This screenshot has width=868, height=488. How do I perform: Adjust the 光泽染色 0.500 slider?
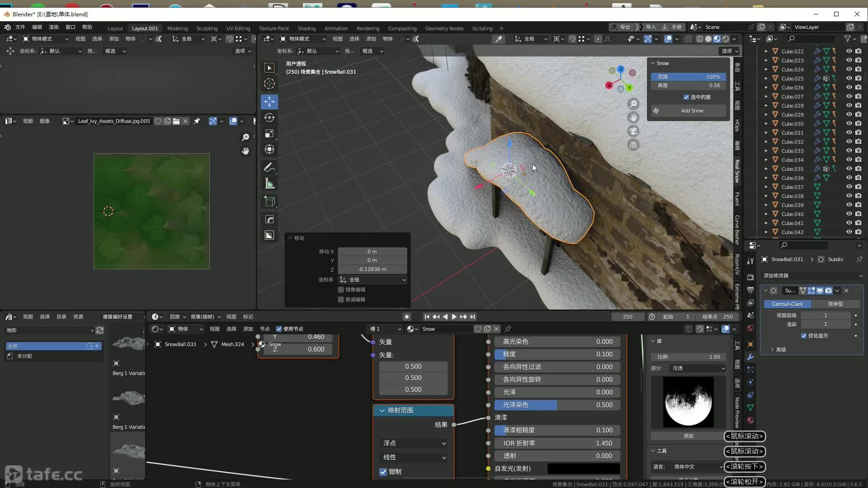coord(557,405)
